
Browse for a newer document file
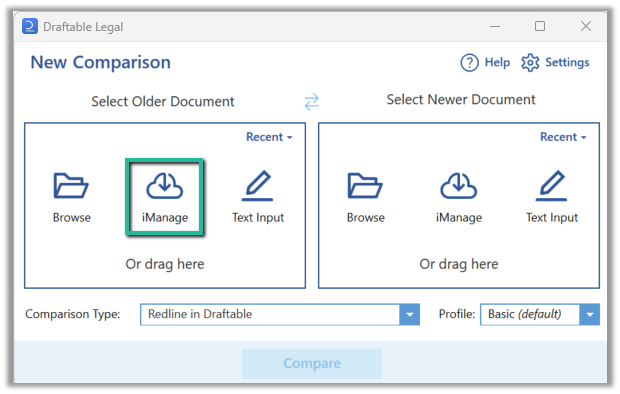coord(365,197)
